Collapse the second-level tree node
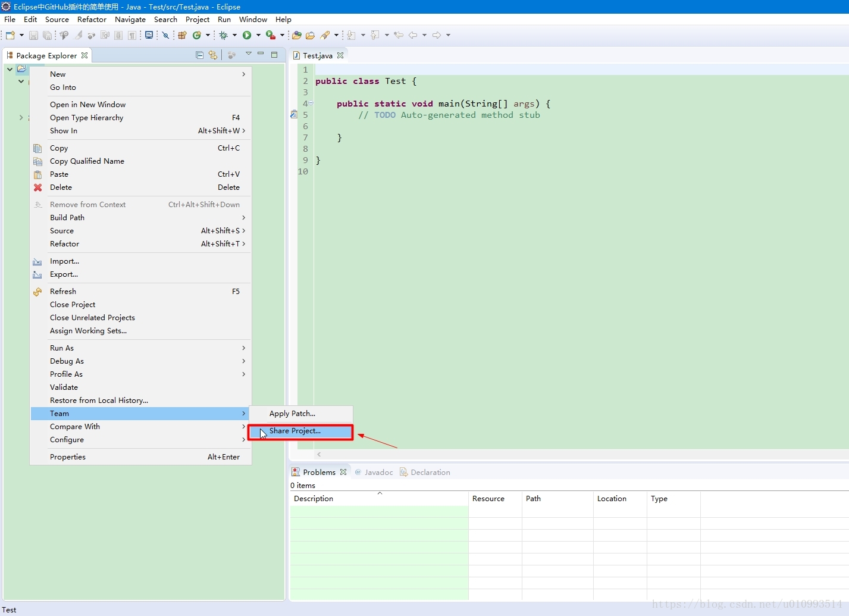Viewport: 849px width, 616px height. 21,81
